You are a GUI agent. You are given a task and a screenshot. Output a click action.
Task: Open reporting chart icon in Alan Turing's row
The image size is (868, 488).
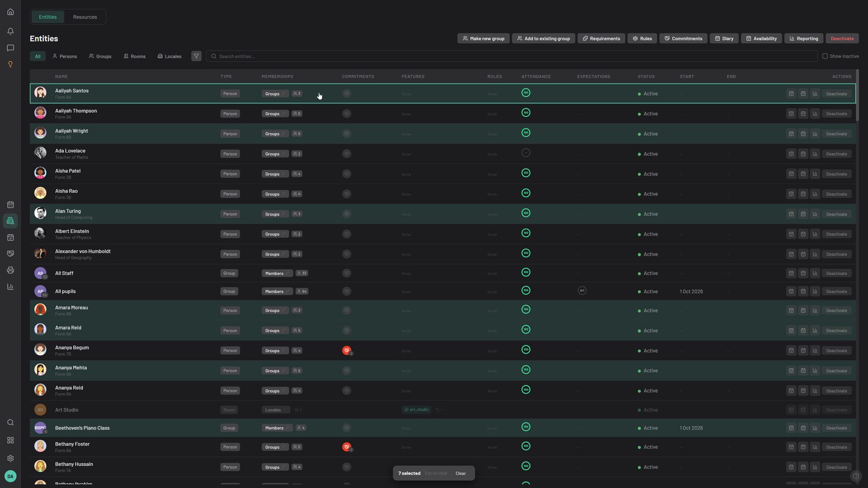[815, 214]
